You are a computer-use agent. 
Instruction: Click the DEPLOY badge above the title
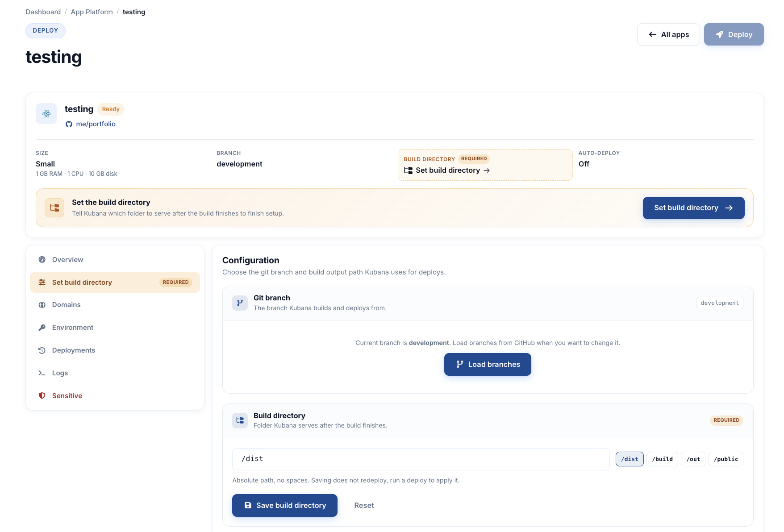(46, 31)
